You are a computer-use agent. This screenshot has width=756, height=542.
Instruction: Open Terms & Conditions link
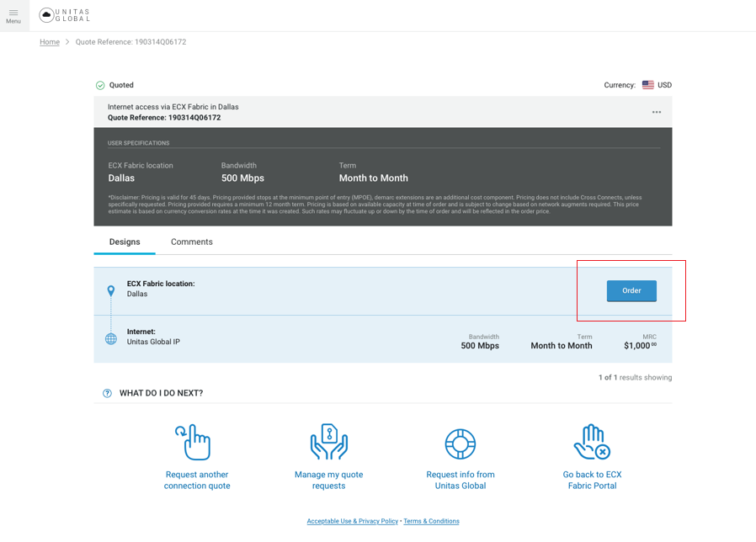(x=432, y=521)
